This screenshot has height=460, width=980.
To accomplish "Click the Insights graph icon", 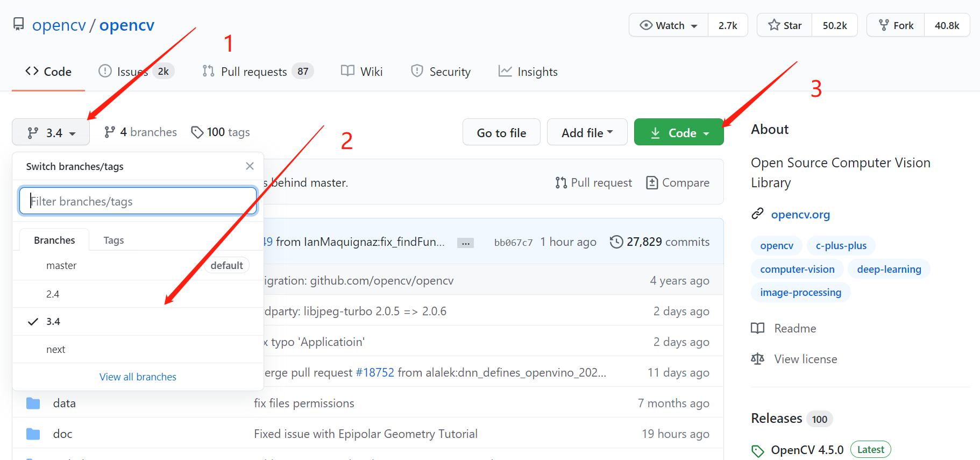I will pyautogui.click(x=505, y=71).
